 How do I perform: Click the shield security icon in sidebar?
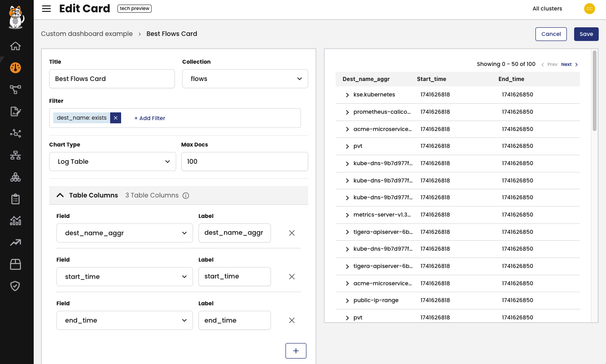coord(15,286)
